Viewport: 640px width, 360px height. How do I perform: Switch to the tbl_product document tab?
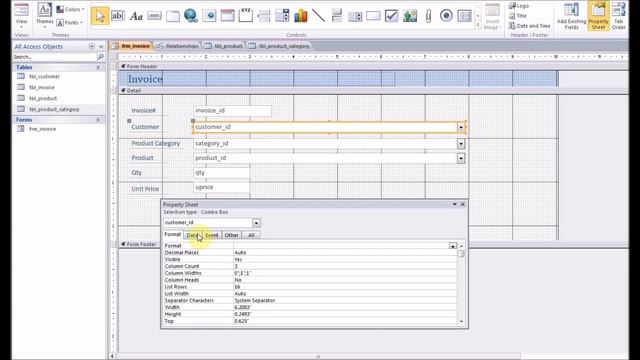click(x=224, y=46)
